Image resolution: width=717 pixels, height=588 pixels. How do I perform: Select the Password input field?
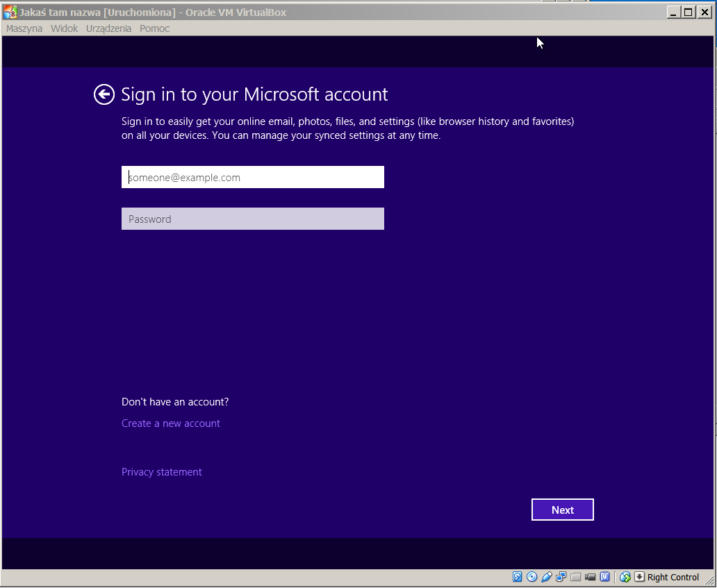point(252,219)
